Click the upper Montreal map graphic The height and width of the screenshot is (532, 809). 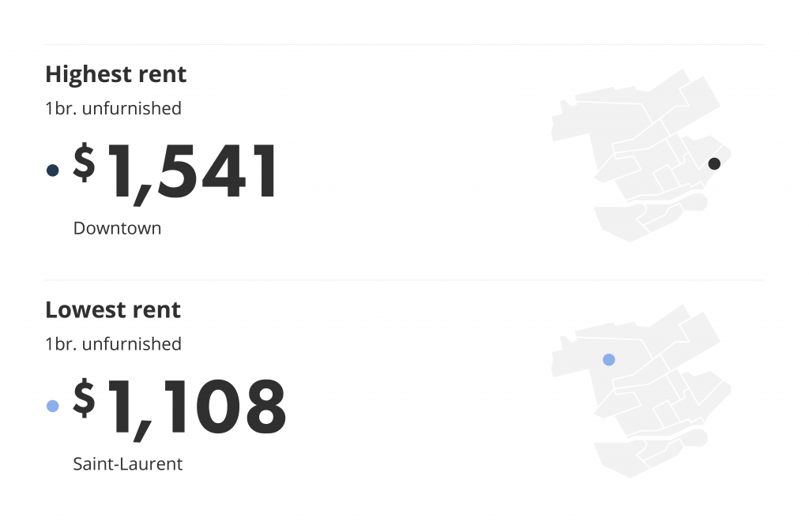tap(642, 155)
